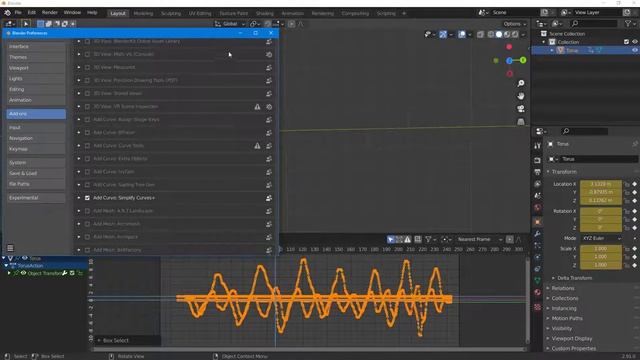Enable Add Curve: Sapling Tree Gen checkbox
The image size is (640, 360).
87,185
